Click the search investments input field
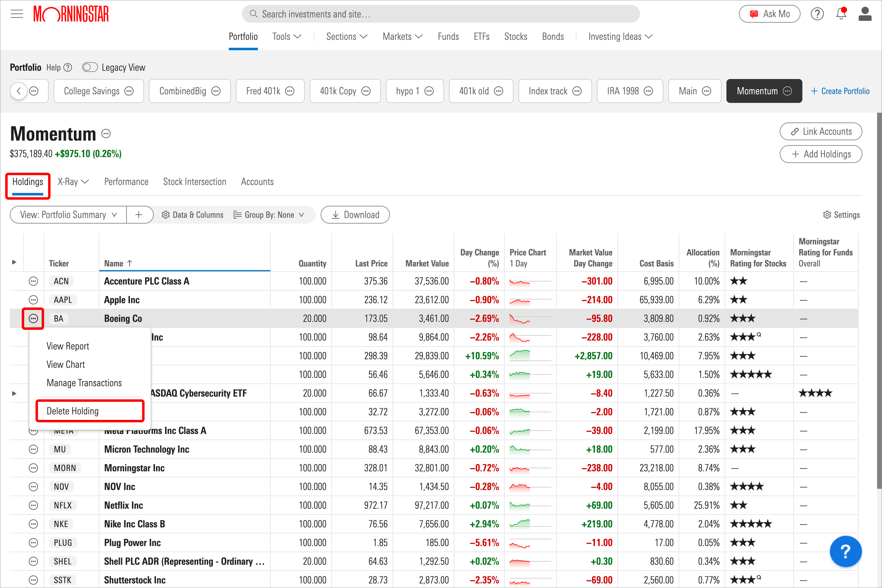The image size is (882, 588). tap(441, 14)
